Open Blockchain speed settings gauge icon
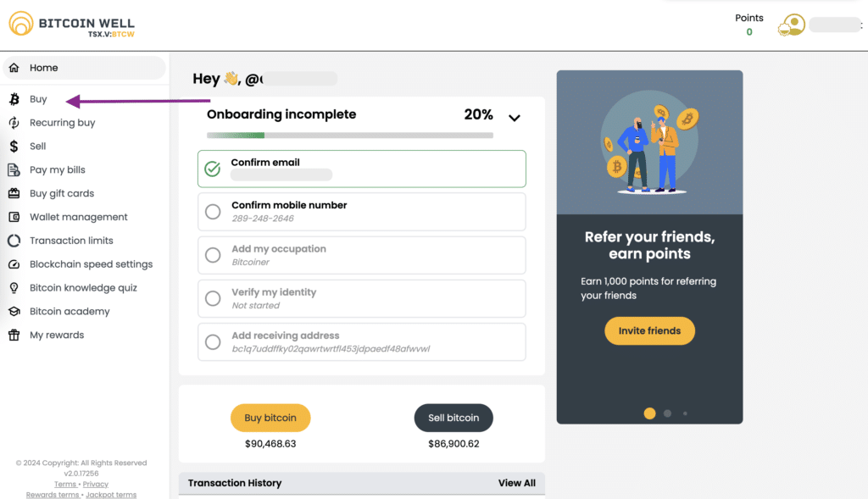 (14, 264)
